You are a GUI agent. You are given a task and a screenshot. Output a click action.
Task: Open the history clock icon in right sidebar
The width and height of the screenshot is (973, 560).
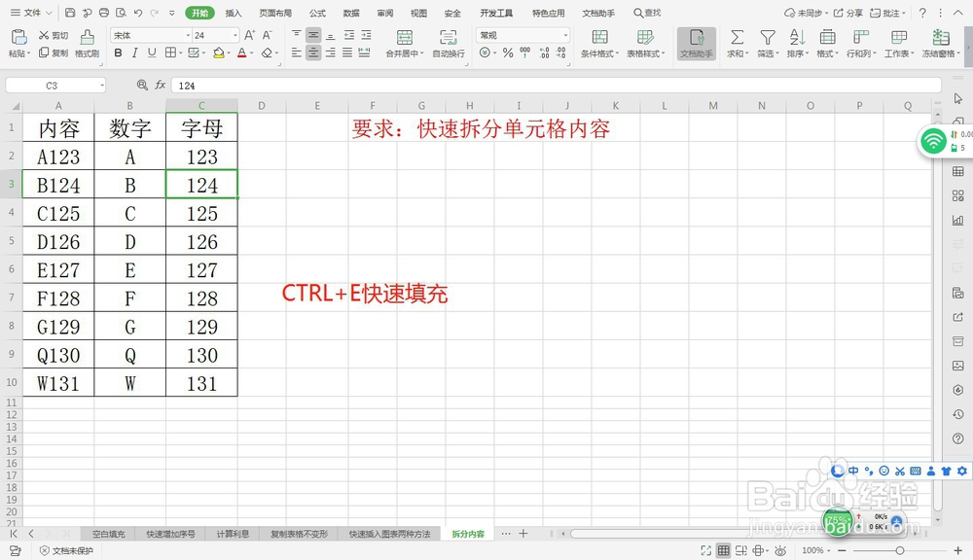958,414
